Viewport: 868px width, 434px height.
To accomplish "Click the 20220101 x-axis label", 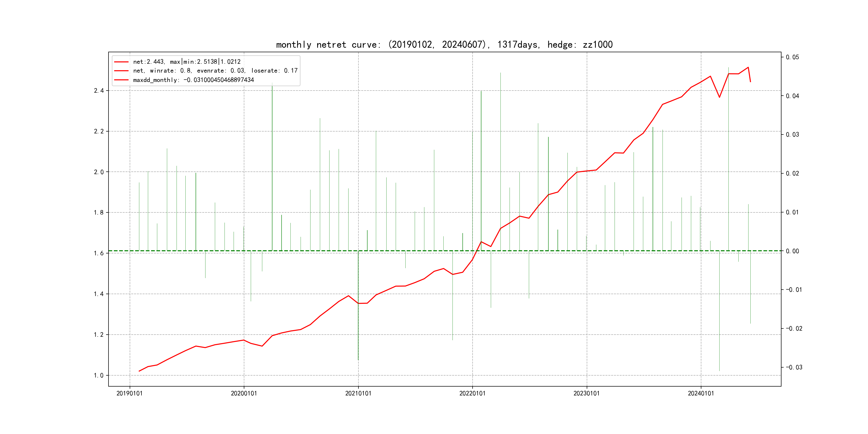I will click(x=472, y=394).
